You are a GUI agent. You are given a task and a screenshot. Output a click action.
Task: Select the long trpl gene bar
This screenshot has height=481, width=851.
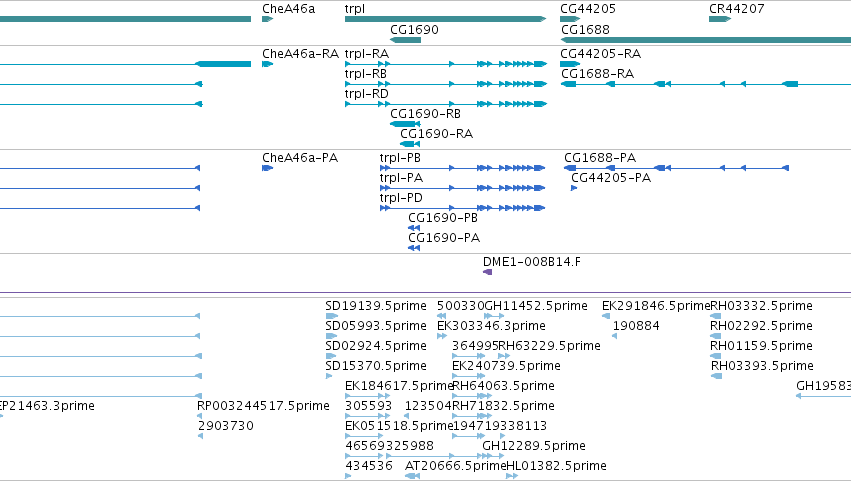point(445,19)
